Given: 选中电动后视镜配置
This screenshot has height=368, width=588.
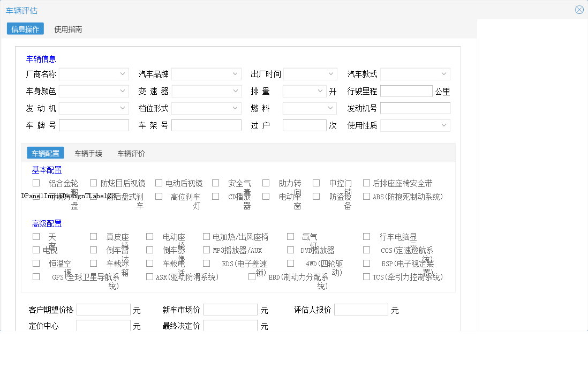Looking at the screenshot, I should coord(159,182).
